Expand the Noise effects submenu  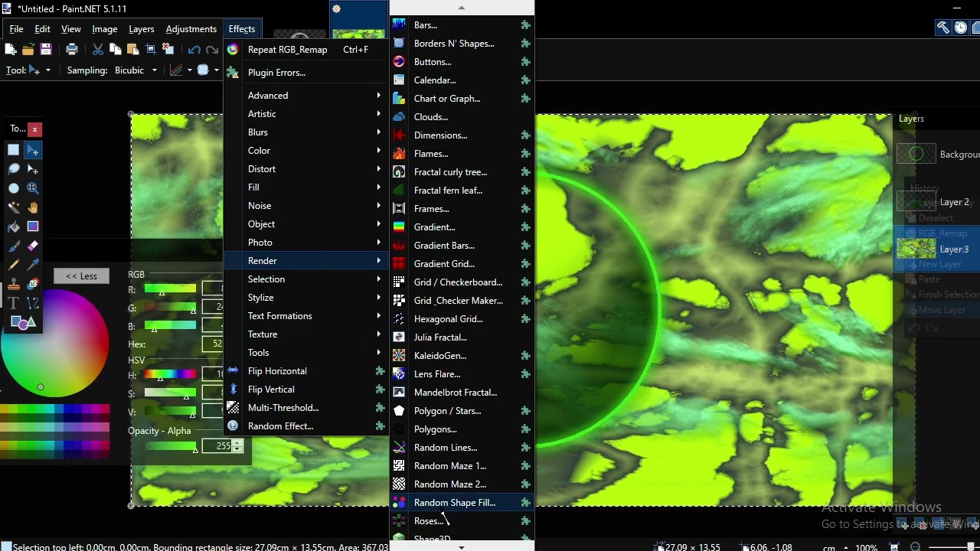[x=307, y=206]
